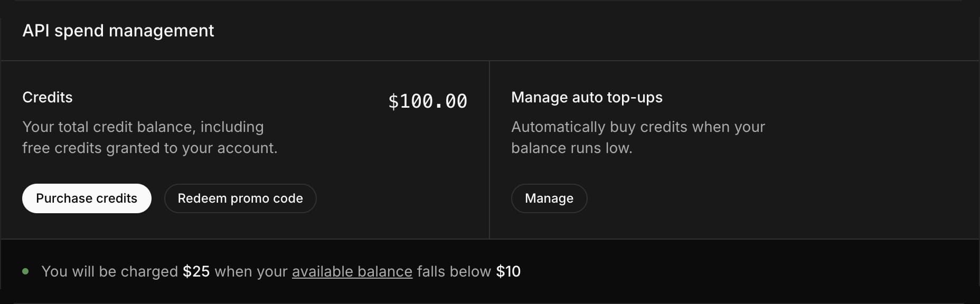Open the Redeem promo code dialog
Screen dimensions: 980x304
pos(240,198)
